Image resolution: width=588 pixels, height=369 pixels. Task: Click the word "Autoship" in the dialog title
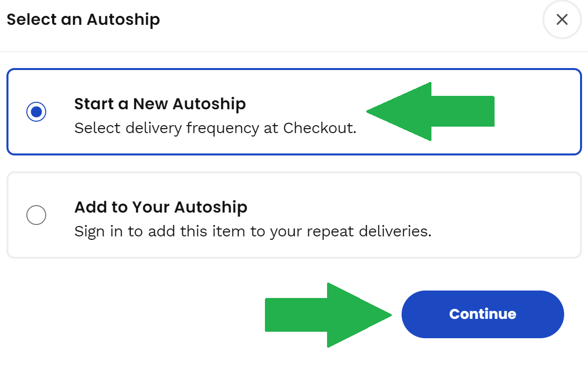click(123, 20)
